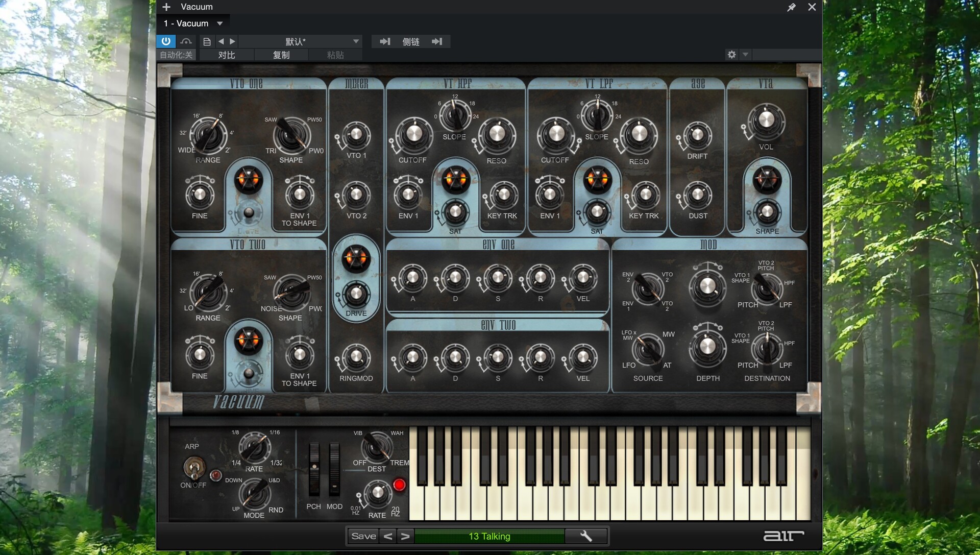This screenshot has height=555, width=980.
Task: Click the add plugin plus icon
Action: click(x=166, y=7)
